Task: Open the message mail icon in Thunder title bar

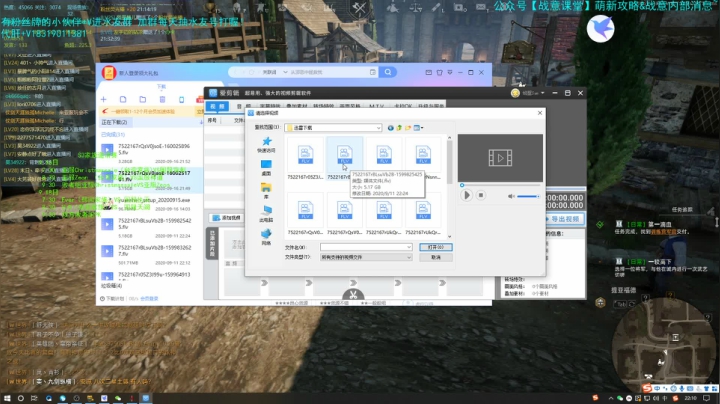Action: coord(428,73)
